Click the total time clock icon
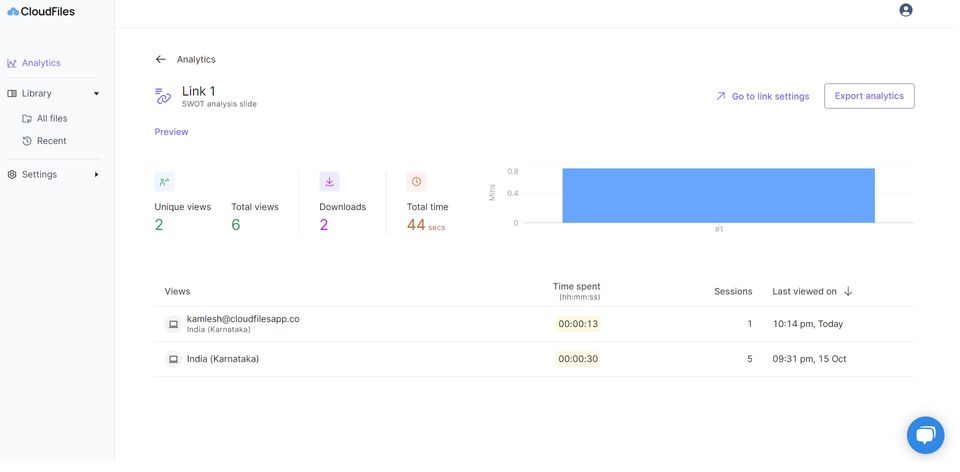The width and height of the screenshot is (960, 472). (416, 181)
